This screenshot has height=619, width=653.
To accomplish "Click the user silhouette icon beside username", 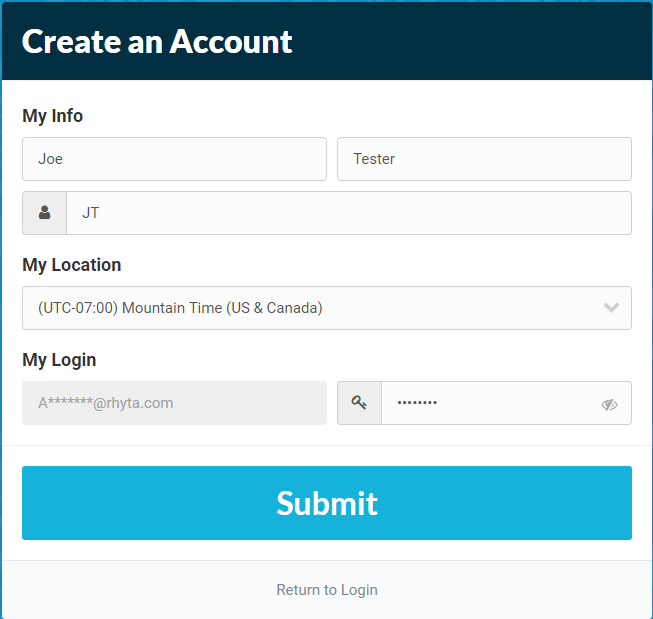I will (45, 213).
